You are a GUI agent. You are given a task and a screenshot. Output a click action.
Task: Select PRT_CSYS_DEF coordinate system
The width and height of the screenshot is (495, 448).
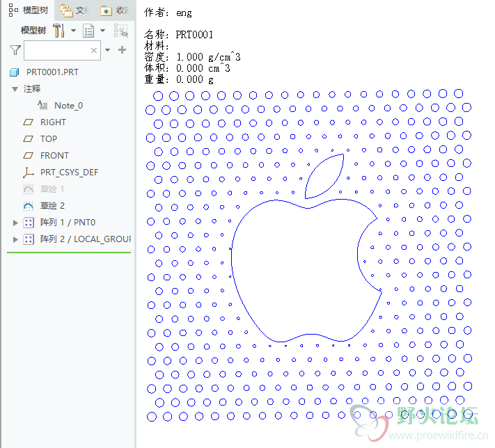[69, 173]
